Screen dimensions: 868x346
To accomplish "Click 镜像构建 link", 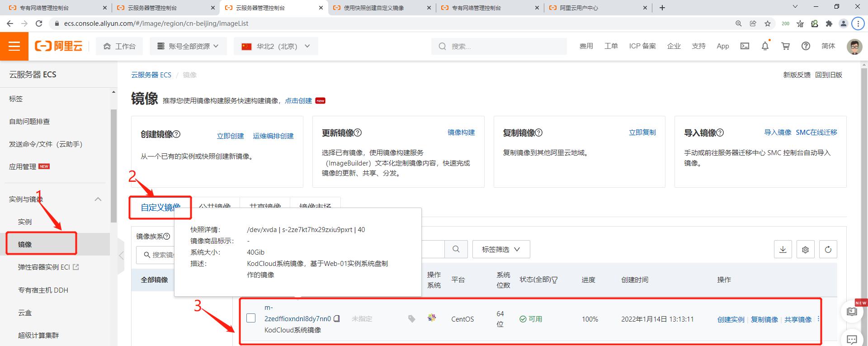I will (x=461, y=133).
